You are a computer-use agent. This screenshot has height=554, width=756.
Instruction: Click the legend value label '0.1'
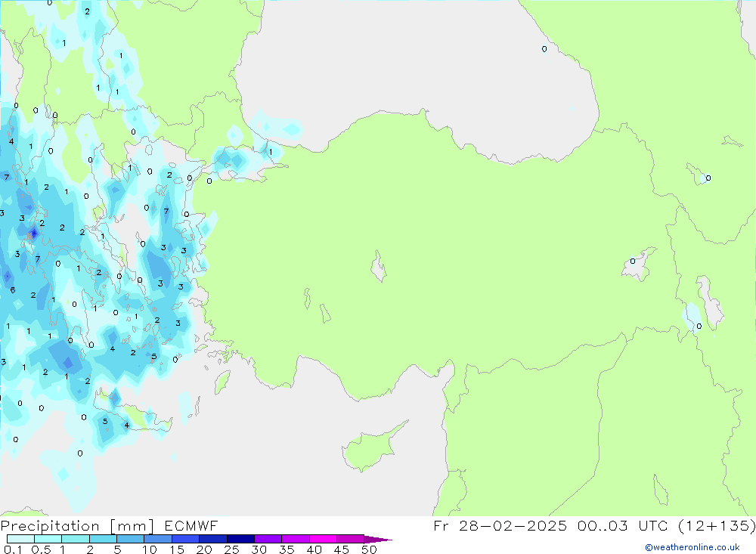click(13, 549)
